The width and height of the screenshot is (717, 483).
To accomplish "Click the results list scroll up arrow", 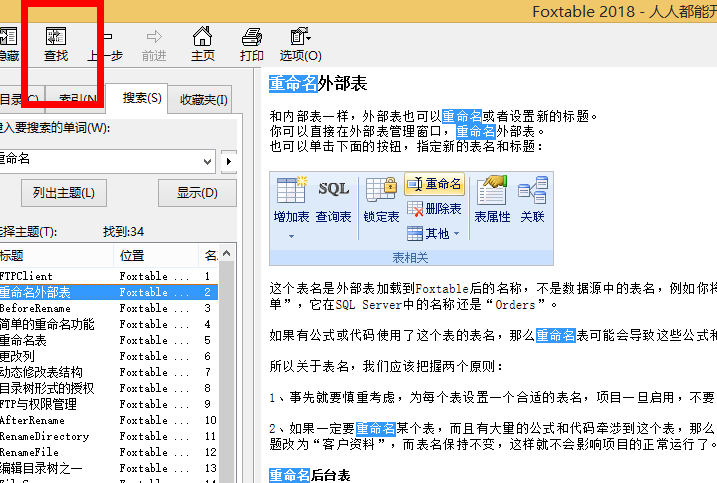I will [226, 253].
